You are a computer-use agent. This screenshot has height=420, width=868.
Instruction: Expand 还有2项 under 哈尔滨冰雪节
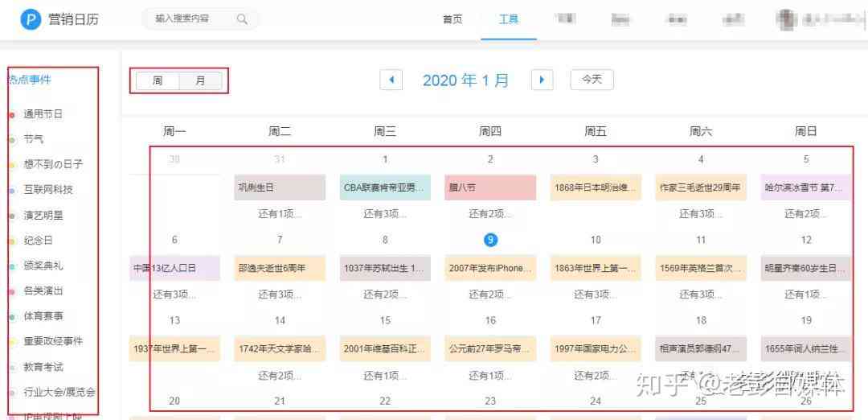pos(806,214)
